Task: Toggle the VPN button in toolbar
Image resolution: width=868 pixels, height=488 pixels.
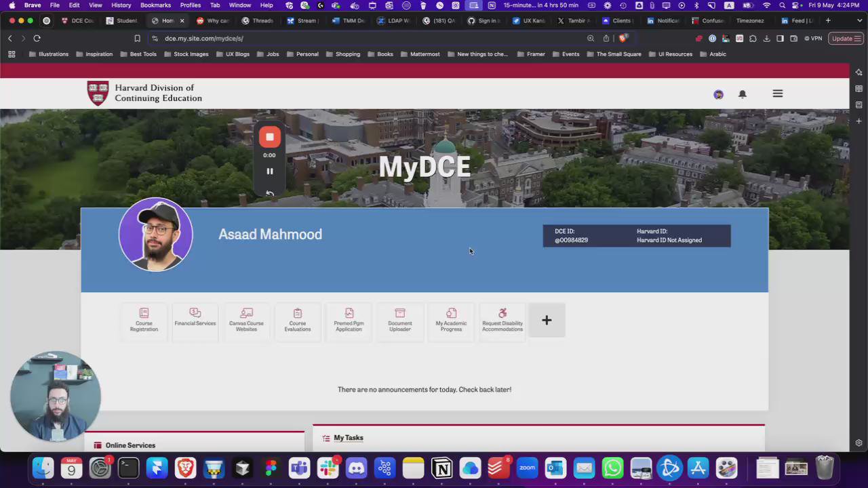Action: click(x=812, y=39)
